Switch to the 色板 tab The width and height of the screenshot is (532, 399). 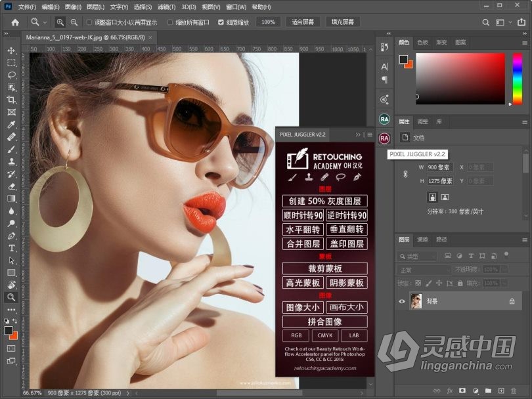click(423, 43)
